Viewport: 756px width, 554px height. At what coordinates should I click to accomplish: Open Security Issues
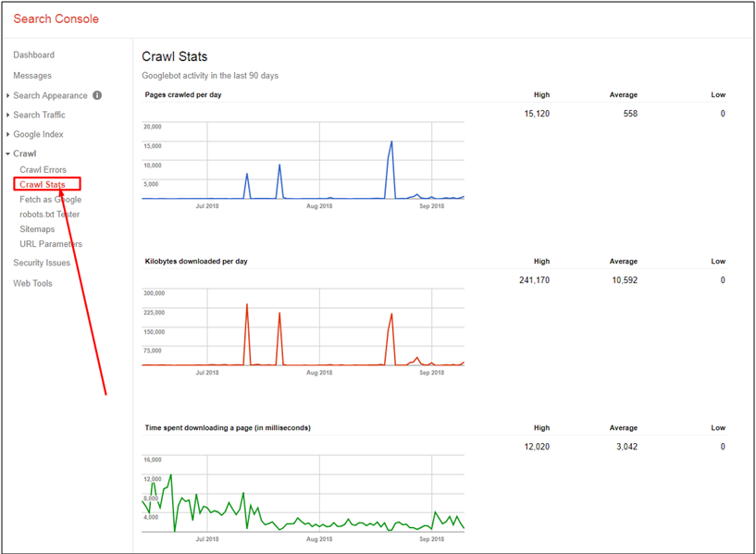42,263
